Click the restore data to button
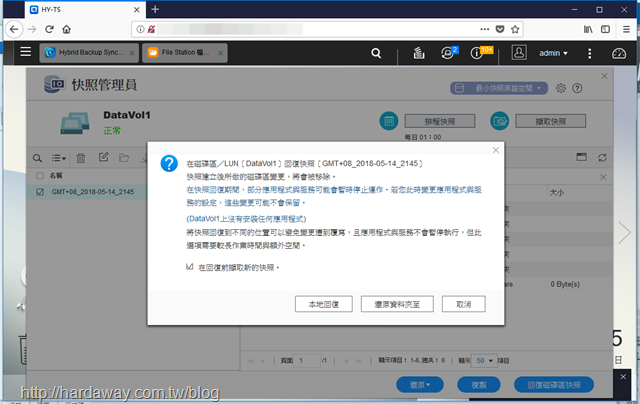This screenshot has height=404, width=640. (397, 304)
